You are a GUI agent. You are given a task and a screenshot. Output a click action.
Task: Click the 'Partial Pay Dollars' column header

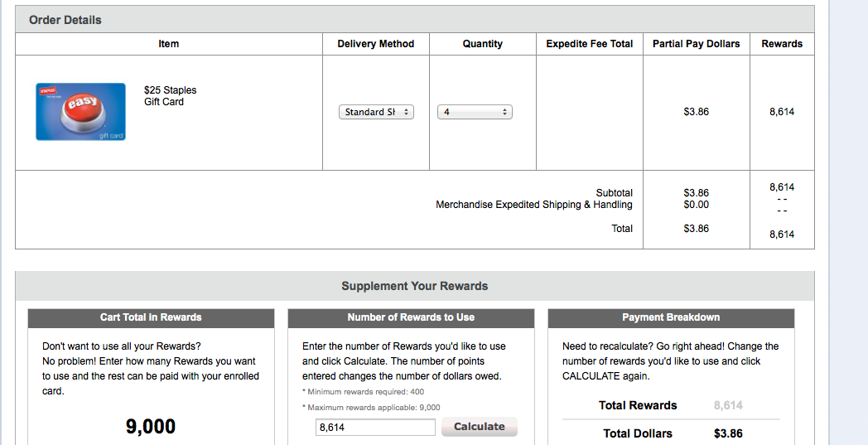(x=697, y=44)
